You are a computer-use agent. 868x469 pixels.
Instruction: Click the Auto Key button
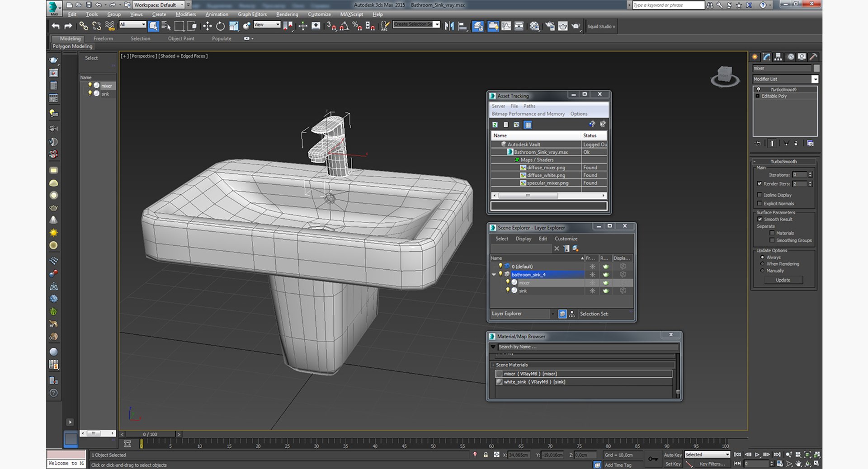tap(672, 455)
